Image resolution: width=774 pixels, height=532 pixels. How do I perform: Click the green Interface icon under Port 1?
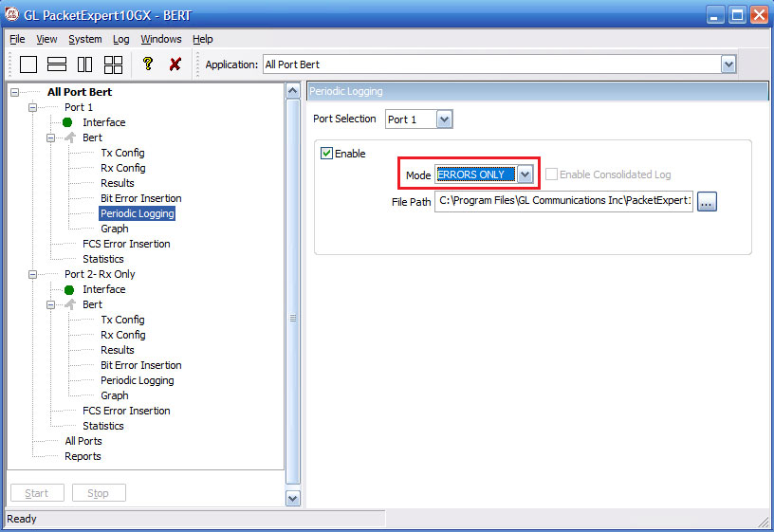coord(67,122)
